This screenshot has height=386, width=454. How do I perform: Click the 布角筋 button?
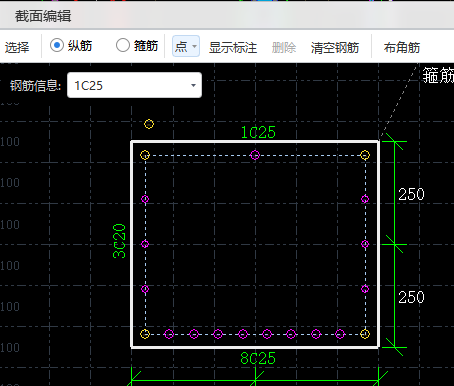402,48
